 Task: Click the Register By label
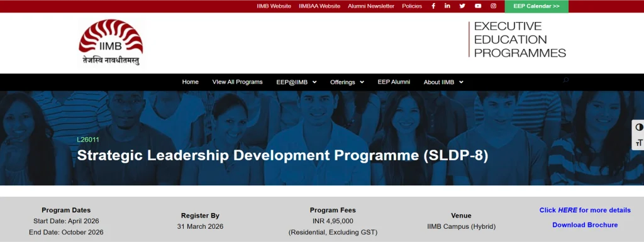pos(200,216)
